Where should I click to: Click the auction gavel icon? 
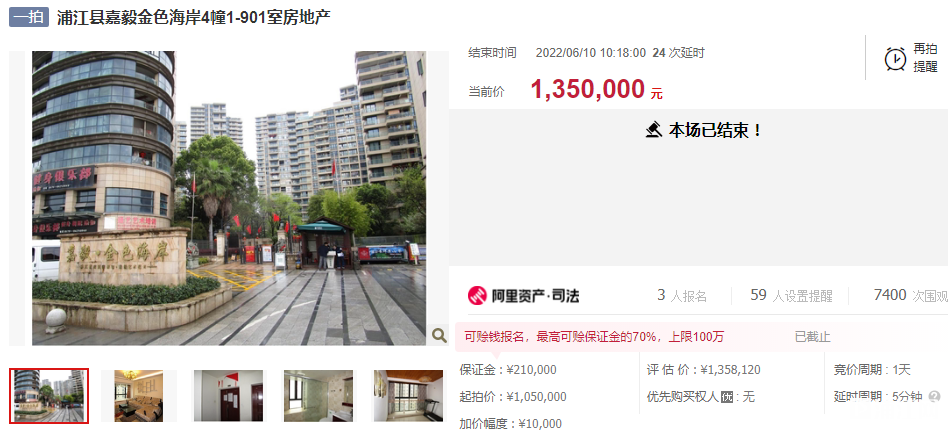point(654,130)
